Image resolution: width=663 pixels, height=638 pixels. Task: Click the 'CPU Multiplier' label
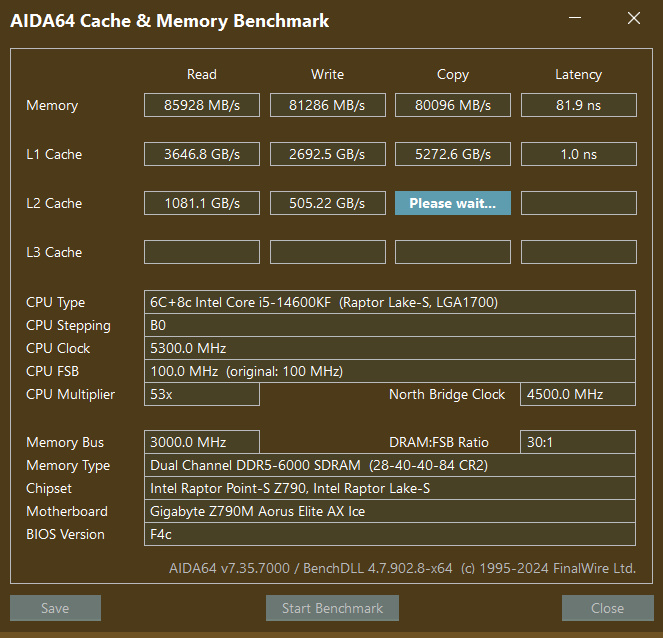point(70,394)
